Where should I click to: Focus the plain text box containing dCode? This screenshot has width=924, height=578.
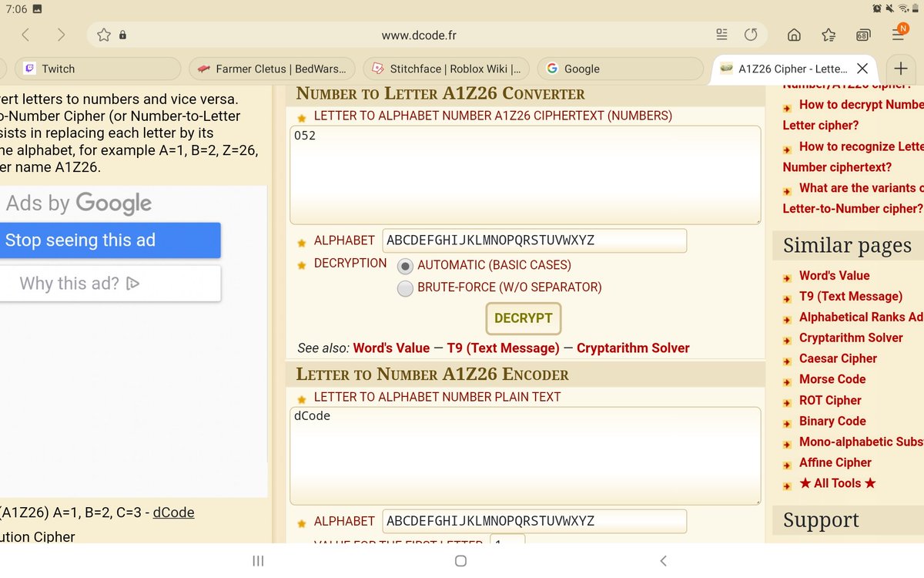[525, 456]
